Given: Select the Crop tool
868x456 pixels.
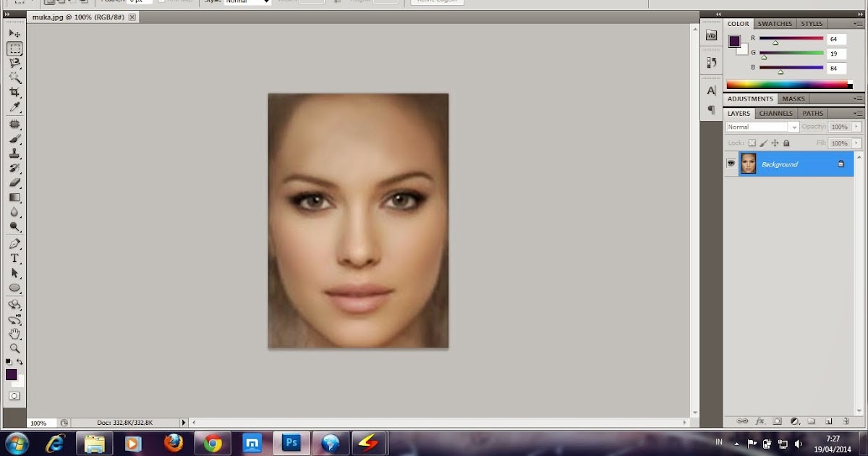Looking at the screenshot, I should pyautogui.click(x=14, y=93).
